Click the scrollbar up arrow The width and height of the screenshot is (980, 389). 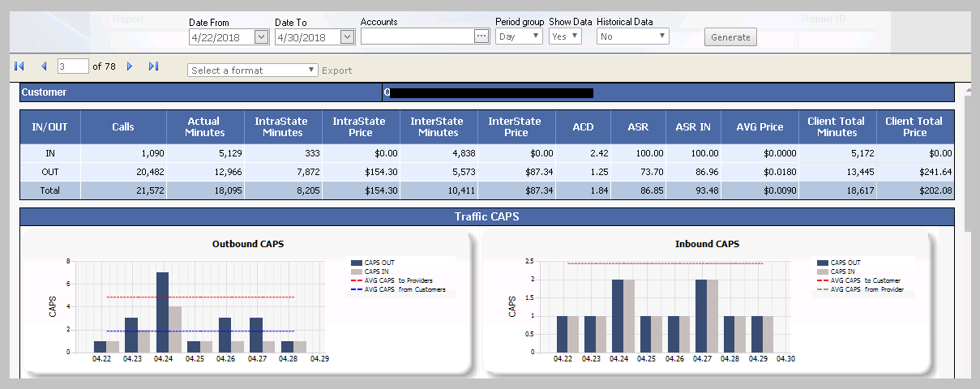point(969,89)
